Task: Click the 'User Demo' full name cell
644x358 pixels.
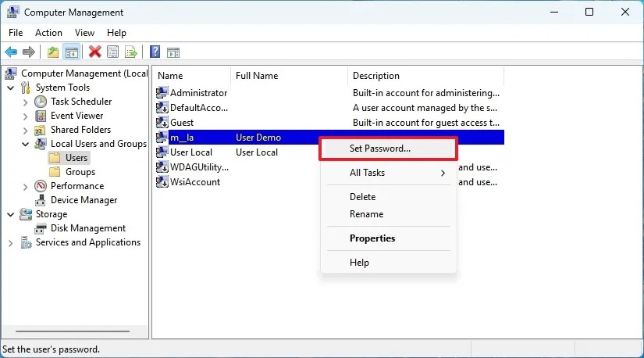Action: click(x=258, y=138)
